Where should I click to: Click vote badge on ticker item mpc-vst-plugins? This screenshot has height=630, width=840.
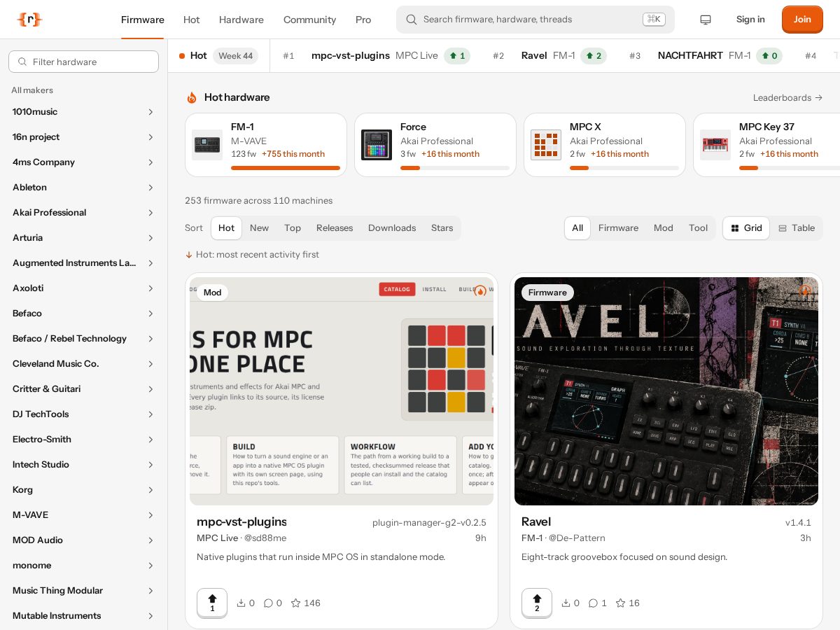pyautogui.click(x=457, y=56)
